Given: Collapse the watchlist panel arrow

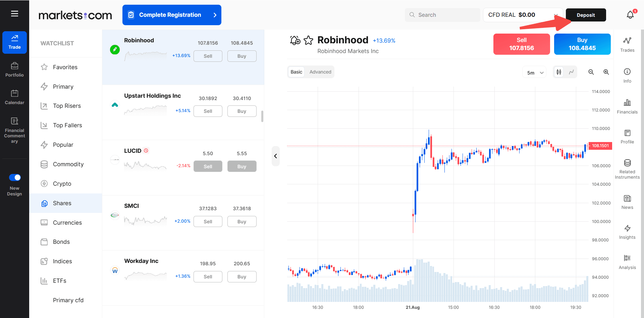Looking at the screenshot, I should click(x=275, y=156).
